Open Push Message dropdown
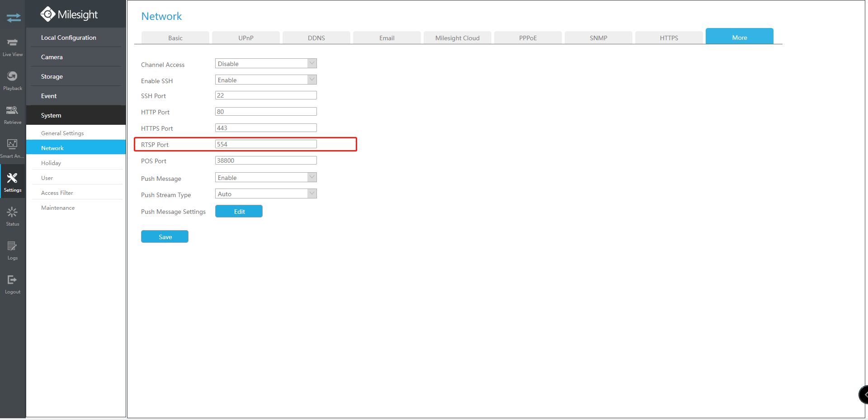 tap(266, 178)
